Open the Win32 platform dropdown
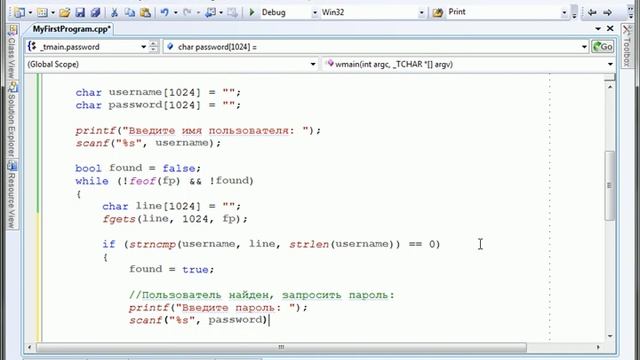The height and width of the screenshot is (360, 640). pos(421,13)
